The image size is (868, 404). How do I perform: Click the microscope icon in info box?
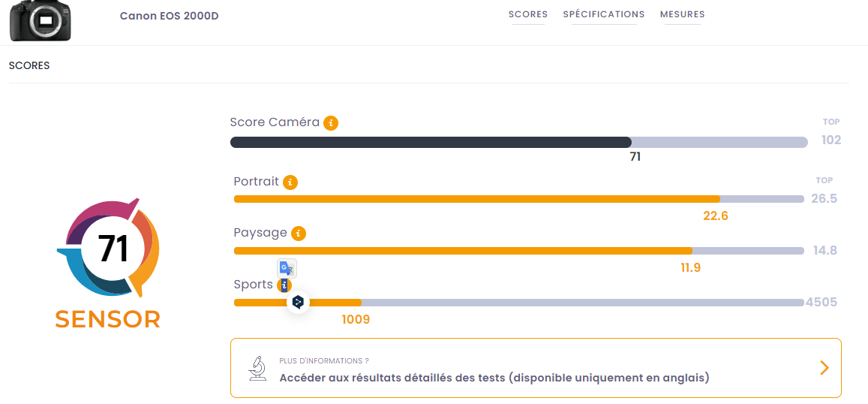pyautogui.click(x=257, y=368)
